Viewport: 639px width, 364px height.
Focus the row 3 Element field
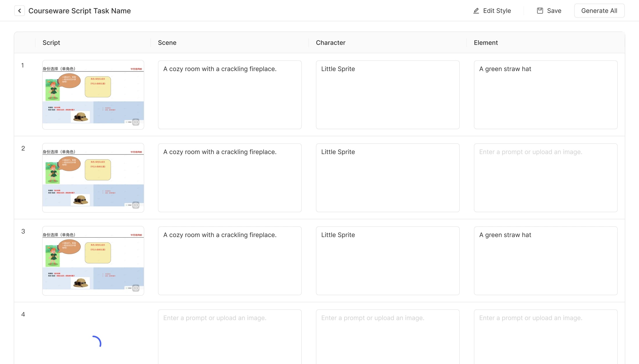546,261
